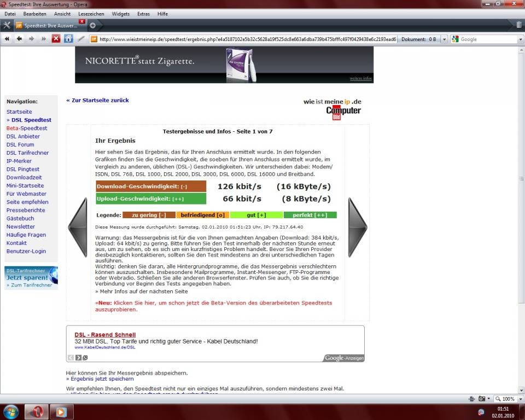Click the Windows Start orb

click(10, 411)
